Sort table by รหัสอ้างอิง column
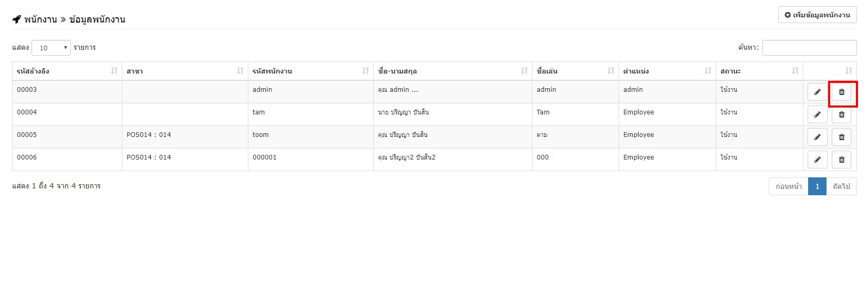This screenshot has width=868, height=286. coord(67,71)
